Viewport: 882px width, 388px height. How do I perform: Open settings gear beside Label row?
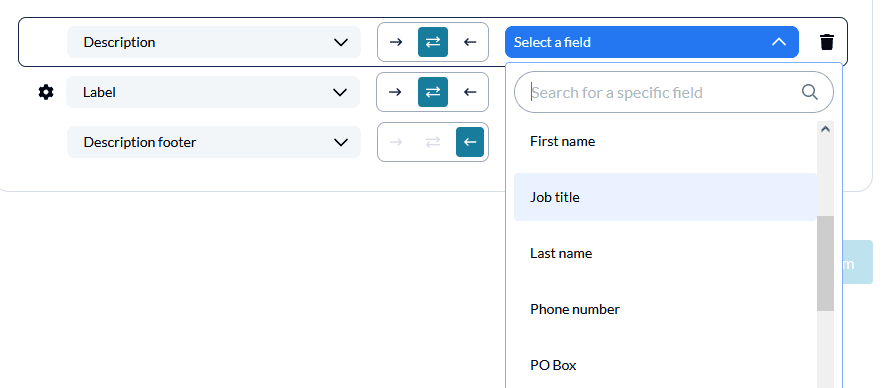[46, 92]
